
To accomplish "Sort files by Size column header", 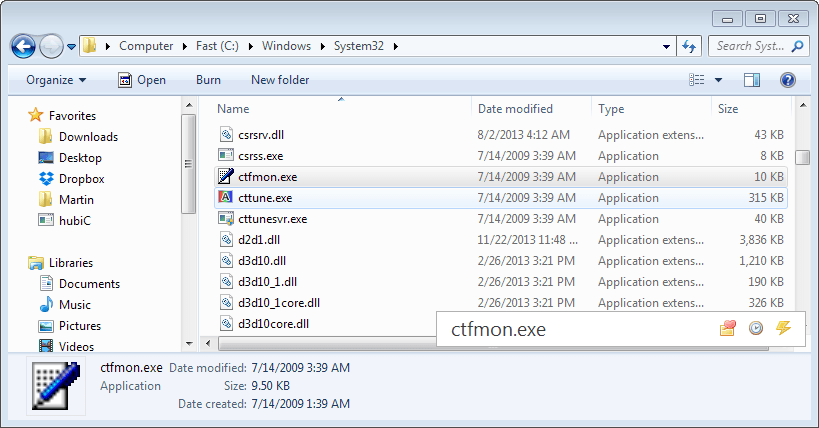I will click(728, 109).
